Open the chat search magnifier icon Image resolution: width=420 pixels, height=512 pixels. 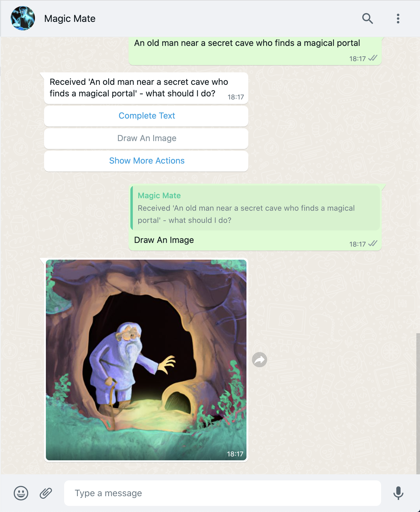(x=367, y=19)
